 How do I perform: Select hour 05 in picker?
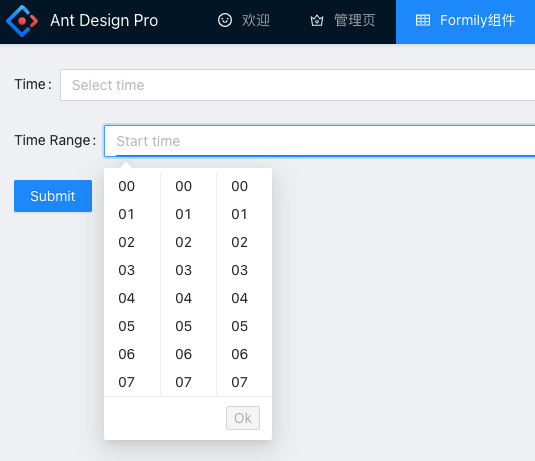(132, 326)
